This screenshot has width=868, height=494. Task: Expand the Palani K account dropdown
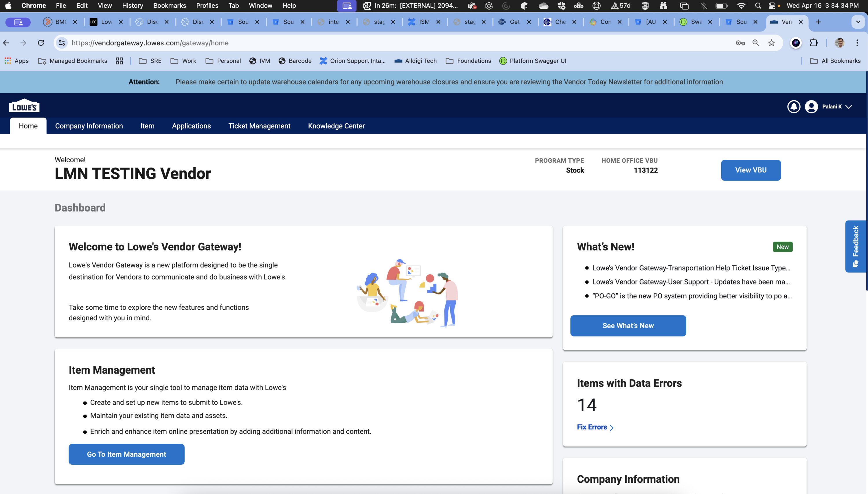[849, 107]
